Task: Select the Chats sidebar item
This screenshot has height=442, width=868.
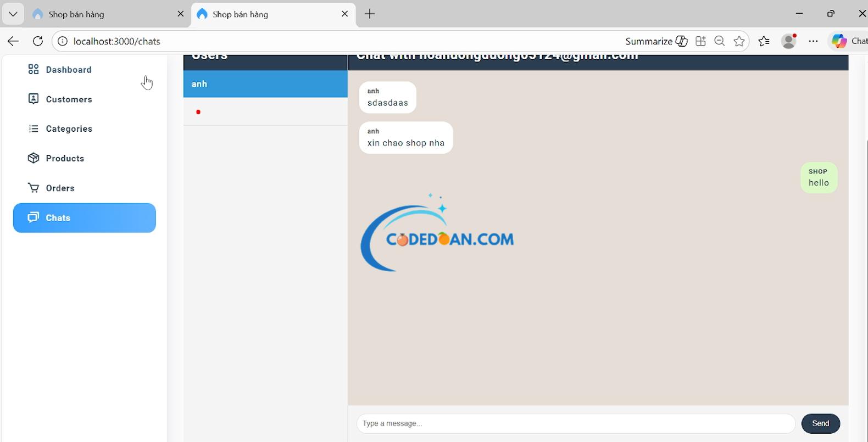Action: point(84,218)
